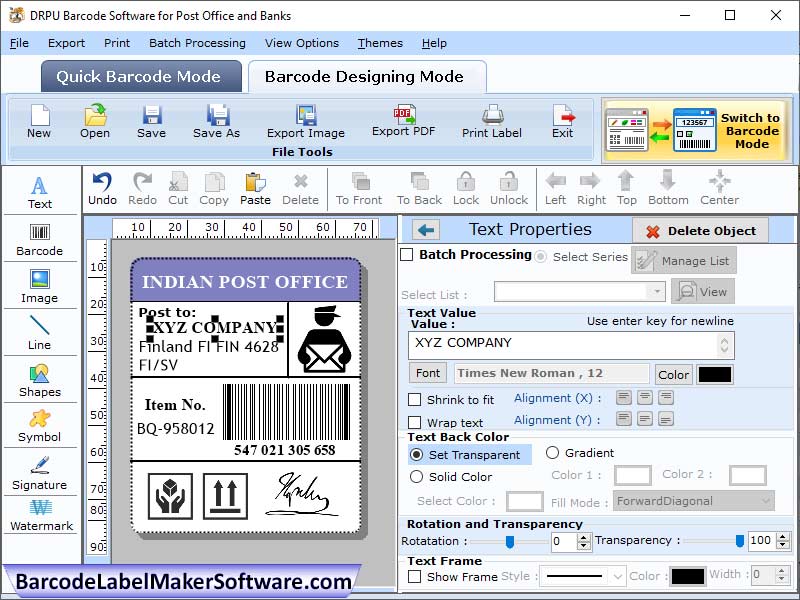Align object to Bottom
Viewport: 800px width, 600px height.
point(668,189)
